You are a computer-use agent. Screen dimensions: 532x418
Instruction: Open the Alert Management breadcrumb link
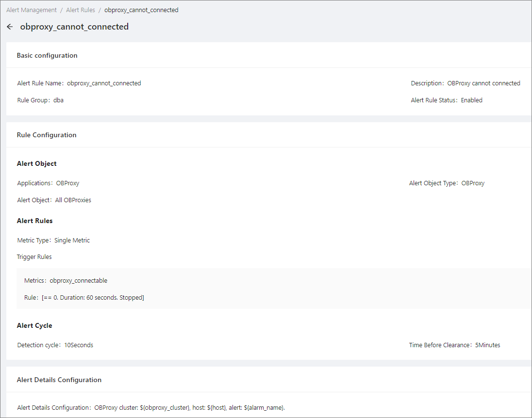[32, 10]
